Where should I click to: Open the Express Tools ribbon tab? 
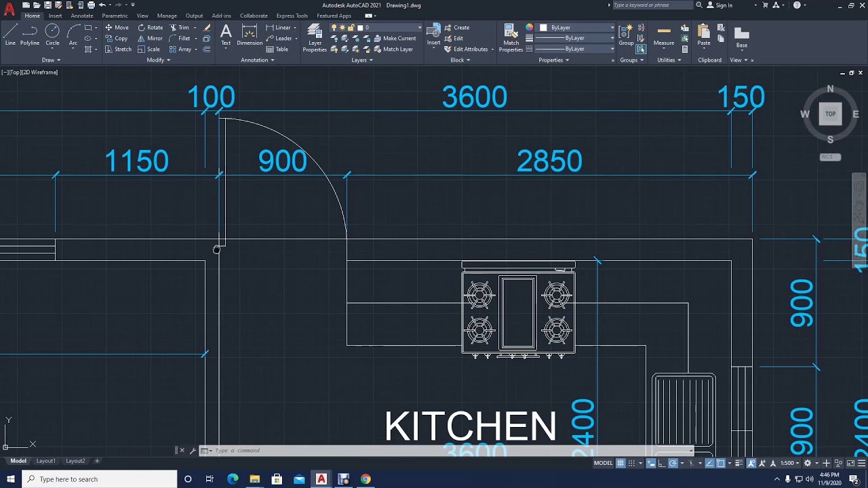(292, 16)
